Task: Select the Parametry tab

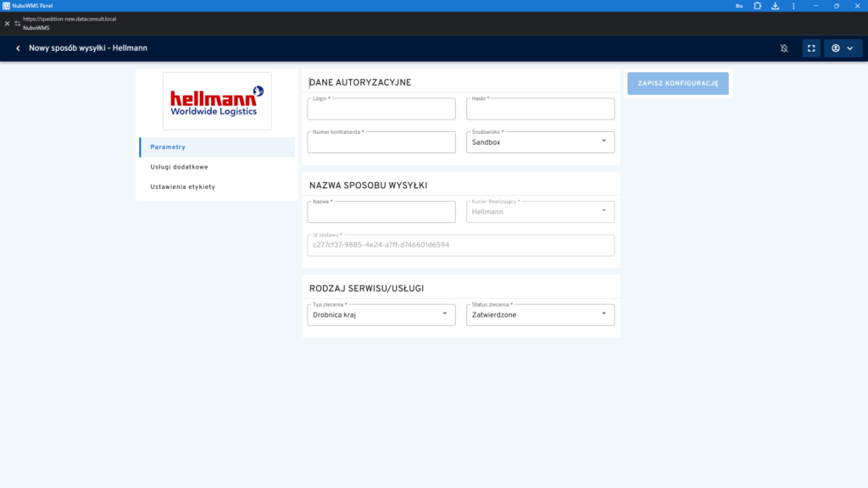Action: 217,147
